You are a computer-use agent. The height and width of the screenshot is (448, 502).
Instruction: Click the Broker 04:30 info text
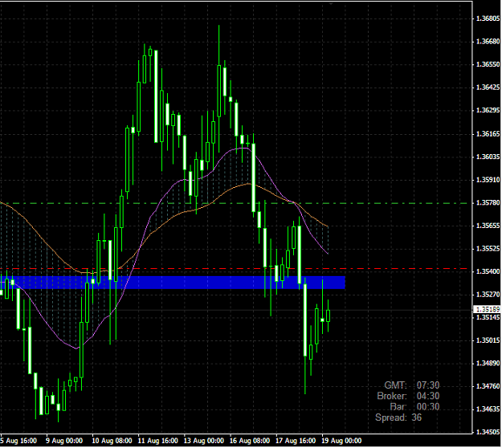pos(408,396)
